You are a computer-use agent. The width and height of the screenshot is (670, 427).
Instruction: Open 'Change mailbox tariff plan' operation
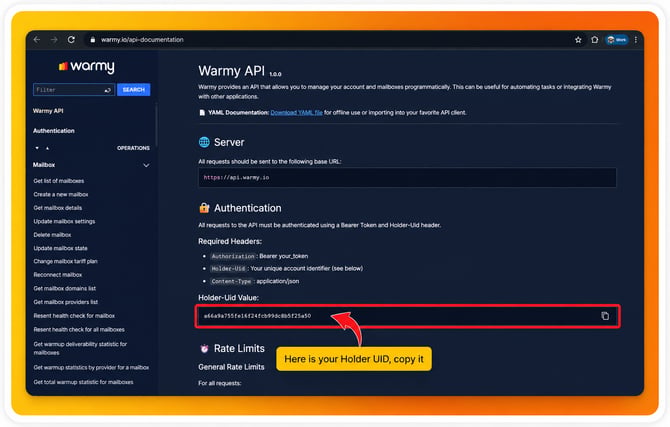(65, 261)
